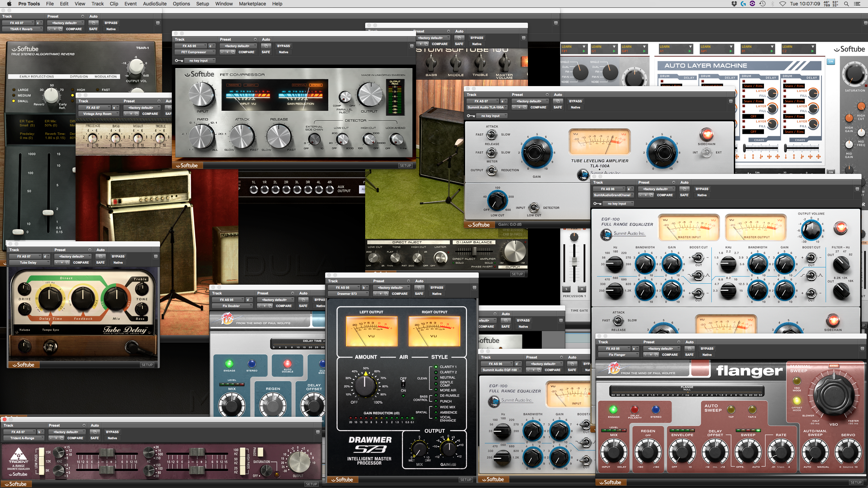
Task: Hit the TAP/4 button in Auto Sweep
Action: coord(752,409)
